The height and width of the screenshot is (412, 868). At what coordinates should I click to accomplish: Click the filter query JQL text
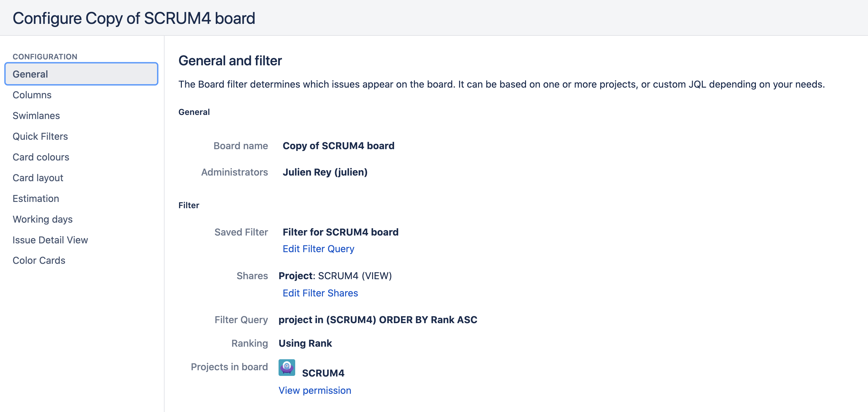click(x=377, y=320)
